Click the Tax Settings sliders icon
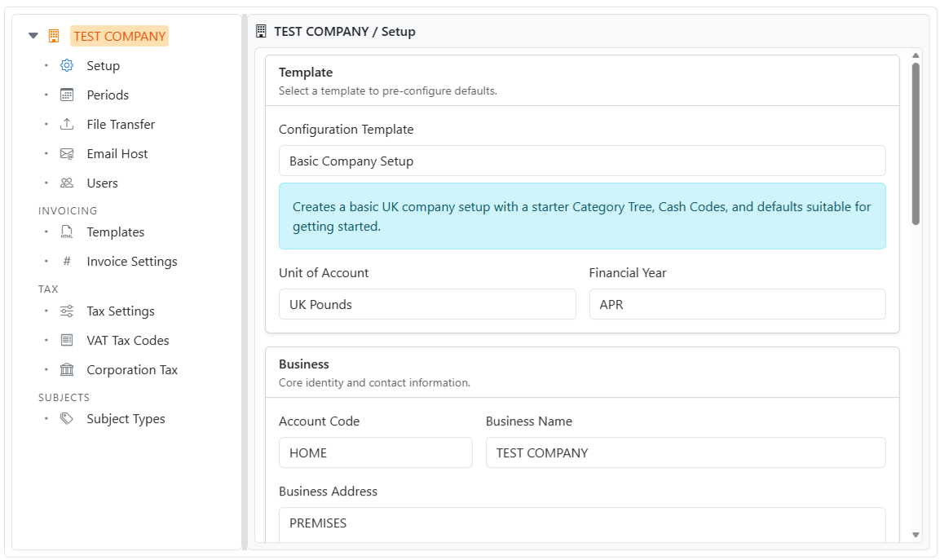This screenshot has height=560, width=940. [67, 311]
